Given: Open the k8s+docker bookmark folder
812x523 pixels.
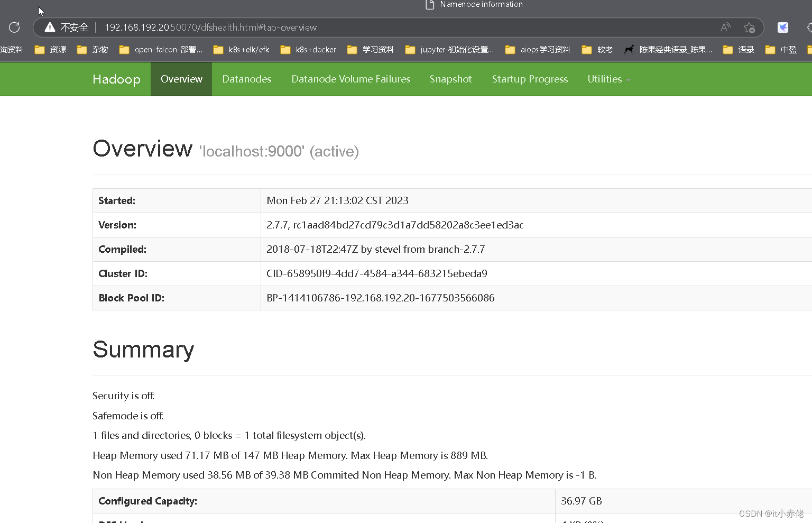Looking at the screenshot, I should click(x=308, y=50).
